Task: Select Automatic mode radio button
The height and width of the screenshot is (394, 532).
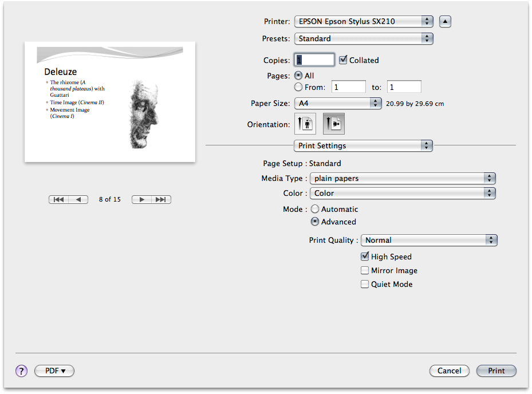Action: pyautogui.click(x=315, y=210)
